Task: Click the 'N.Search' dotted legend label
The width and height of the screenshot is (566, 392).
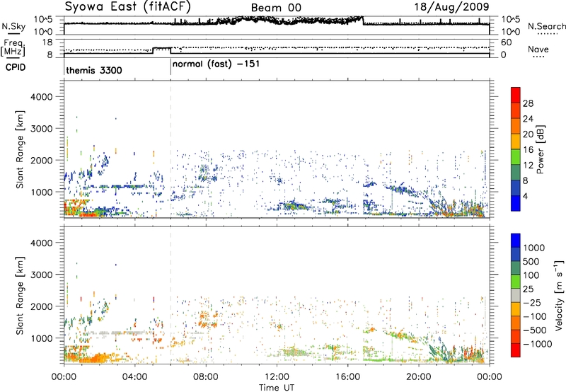Action: pyautogui.click(x=546, y=26)
